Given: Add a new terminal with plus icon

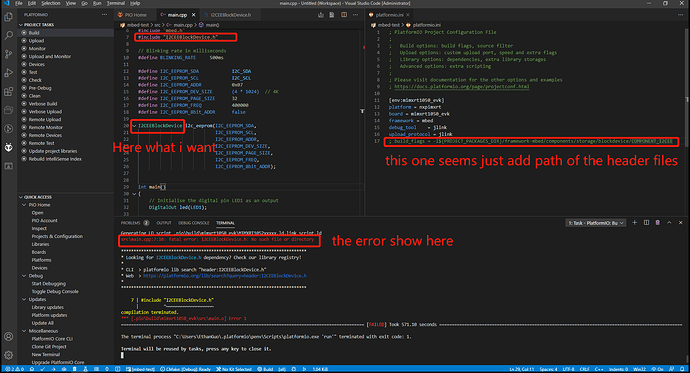Looking at the screenshot, I should [635, 223].
